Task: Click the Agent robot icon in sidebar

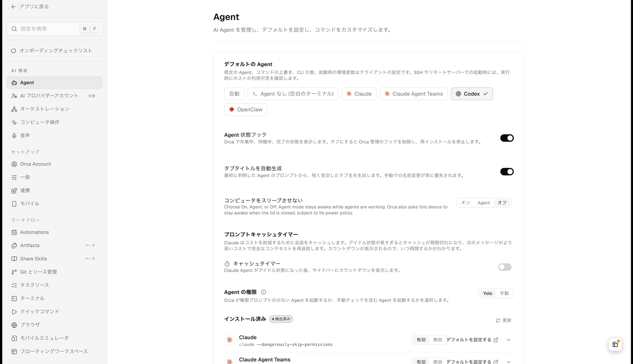Action: [14, 83]
